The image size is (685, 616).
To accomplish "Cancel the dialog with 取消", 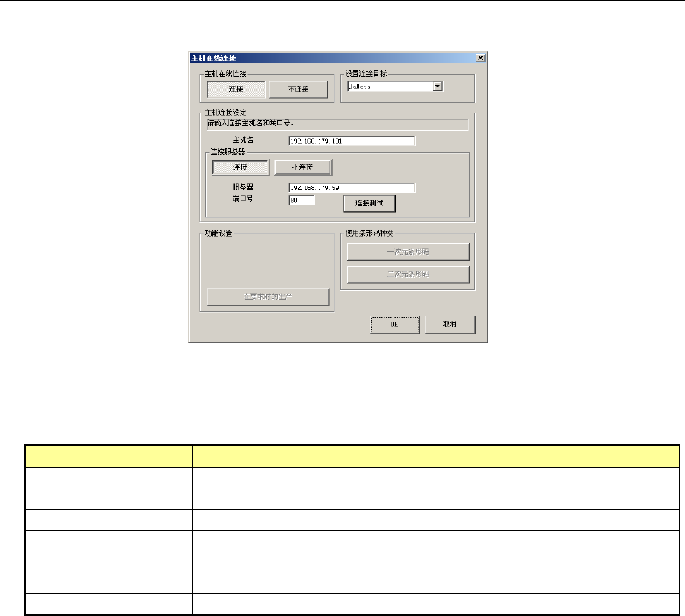I will (450, 325).
